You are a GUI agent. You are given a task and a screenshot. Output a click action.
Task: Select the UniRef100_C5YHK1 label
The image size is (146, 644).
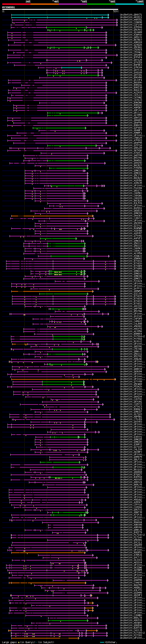pyautogui.click(x=131, y=53)
